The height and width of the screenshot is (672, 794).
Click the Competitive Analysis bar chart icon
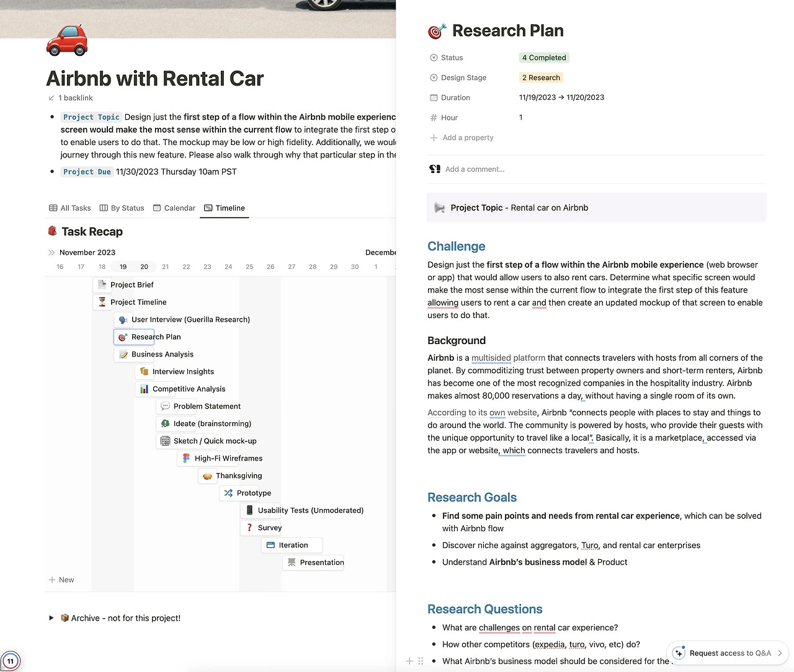pos(145,389)
